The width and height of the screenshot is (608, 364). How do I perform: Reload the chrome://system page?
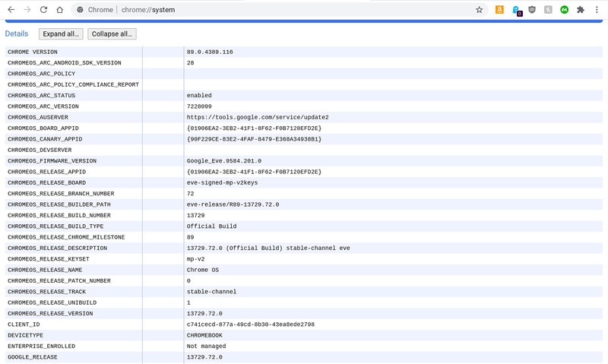click(43, 10)
